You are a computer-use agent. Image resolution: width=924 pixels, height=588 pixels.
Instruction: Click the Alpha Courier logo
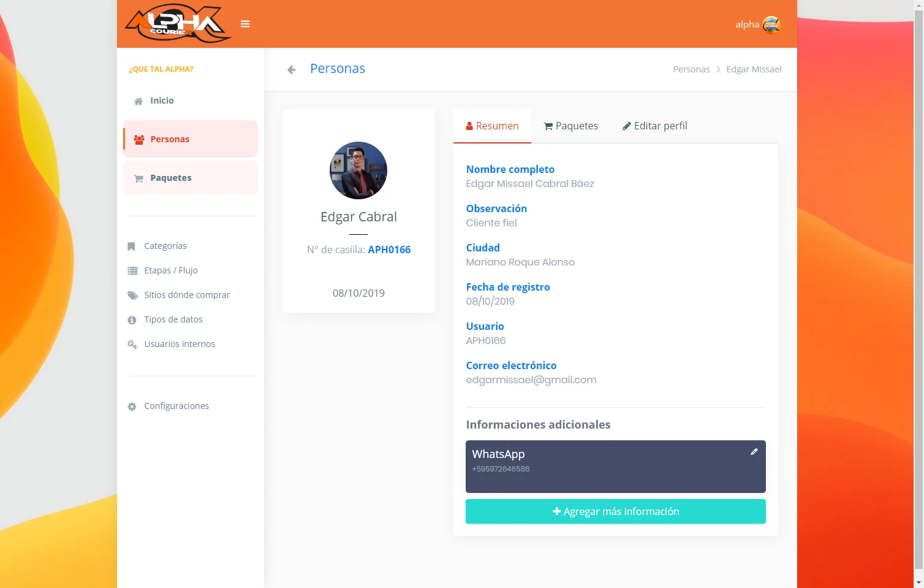tap(178, 24)
